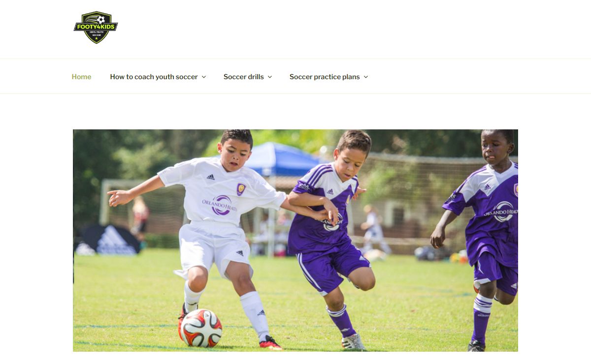Viewport: 591px width, 364px height.
Task: Open the Home navigation link
Action: (81, 77)
